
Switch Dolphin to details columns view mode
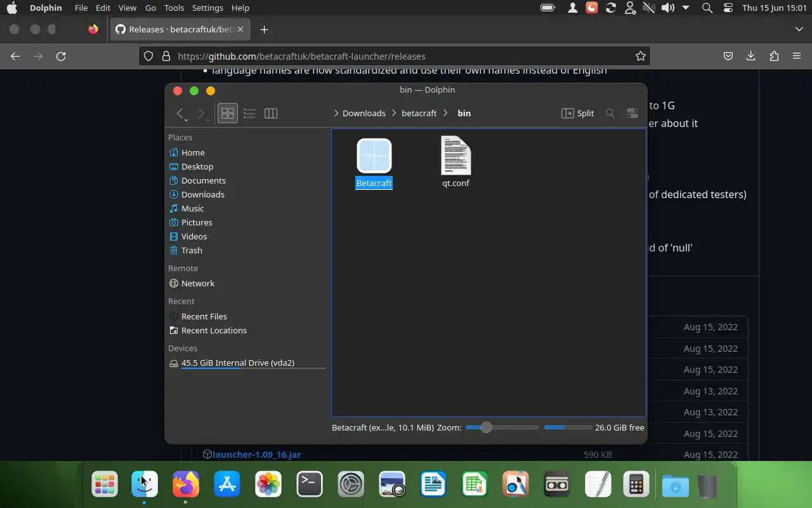tap(271, 113)
